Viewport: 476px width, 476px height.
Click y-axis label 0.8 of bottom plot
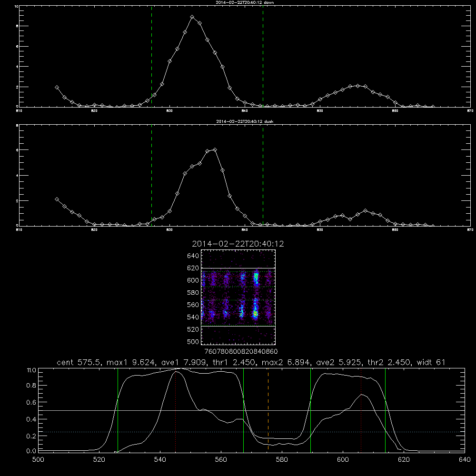pos(31,386)
